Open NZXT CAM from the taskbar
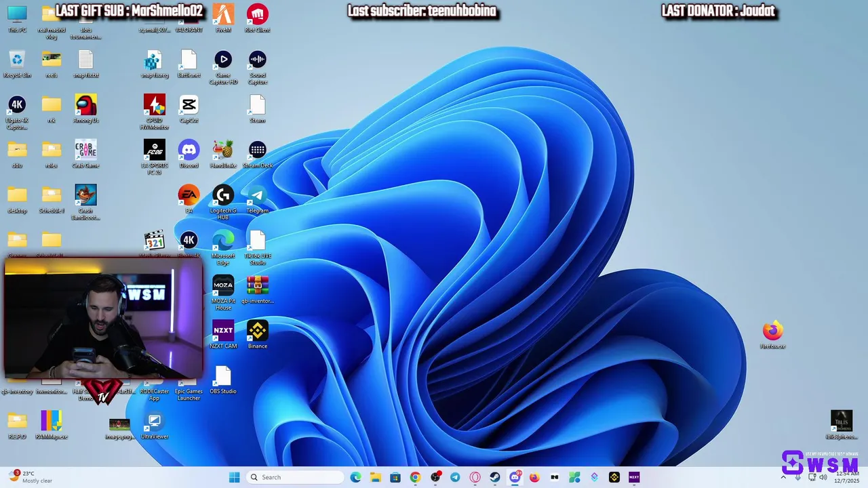The width and height of the screenshot is (868, 488). coord(634,477)
